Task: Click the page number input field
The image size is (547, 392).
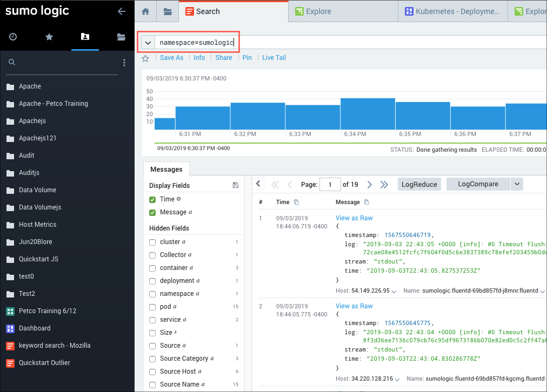Action: (330, 185)
